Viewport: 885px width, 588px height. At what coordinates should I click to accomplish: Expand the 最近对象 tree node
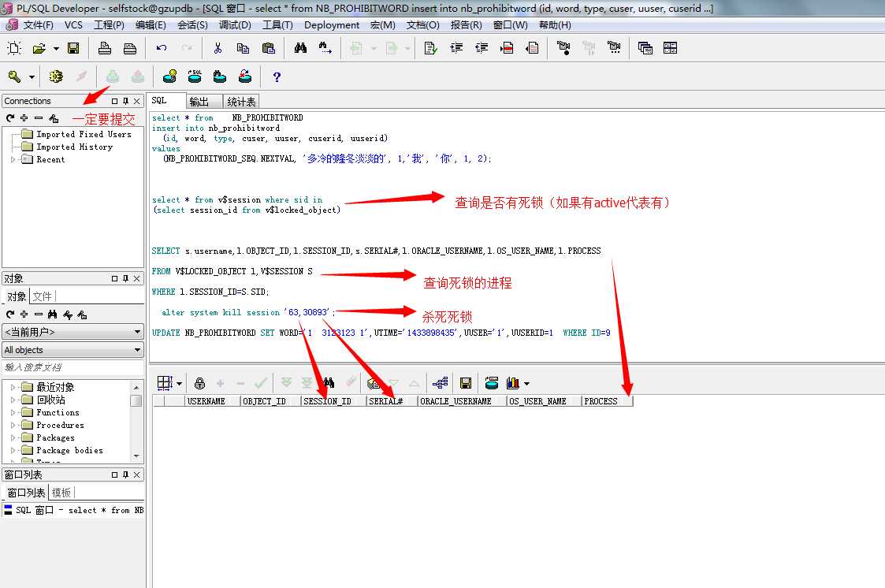[13, 387]
